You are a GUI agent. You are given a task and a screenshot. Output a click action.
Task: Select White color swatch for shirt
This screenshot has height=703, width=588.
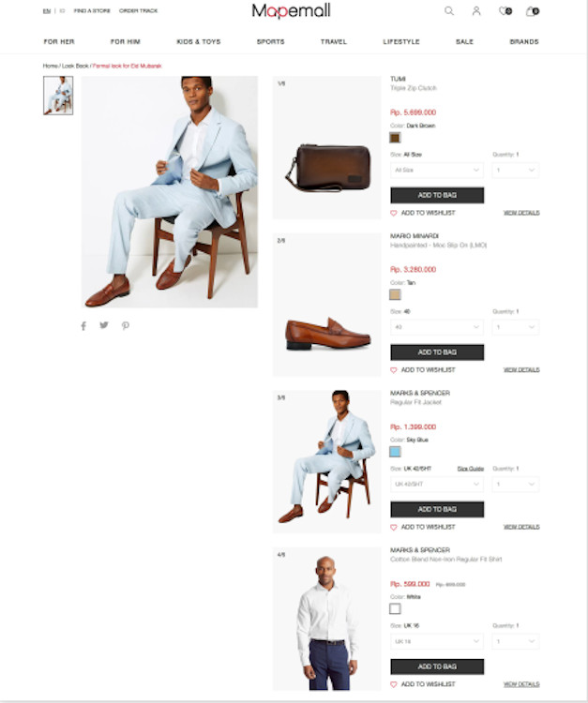point(395,608)
